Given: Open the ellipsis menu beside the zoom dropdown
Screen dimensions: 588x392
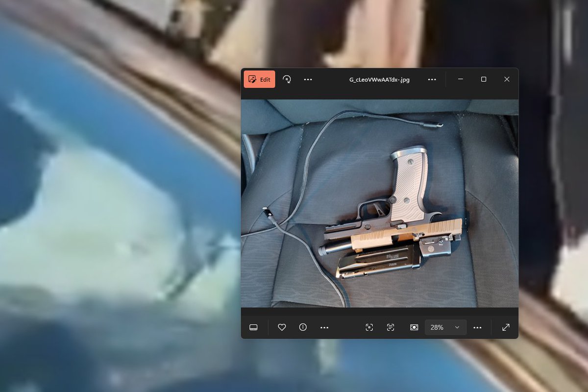Looking at the screenshot, I should click(x=478, y=327).
